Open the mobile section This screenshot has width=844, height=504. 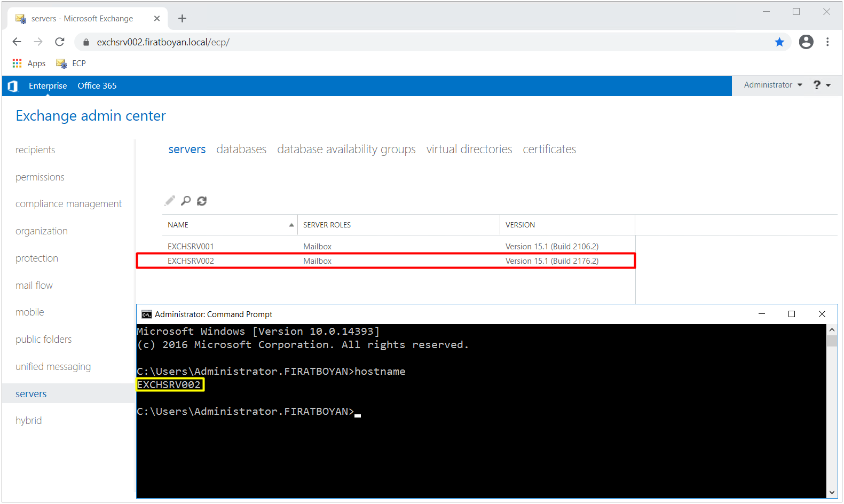pos(30,312)
